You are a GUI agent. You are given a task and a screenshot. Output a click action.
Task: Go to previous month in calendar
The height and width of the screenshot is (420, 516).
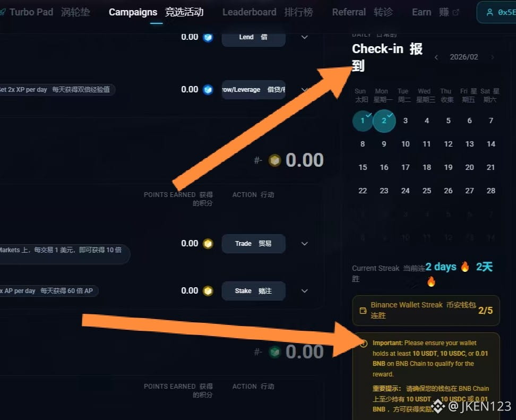coord(436,57)
